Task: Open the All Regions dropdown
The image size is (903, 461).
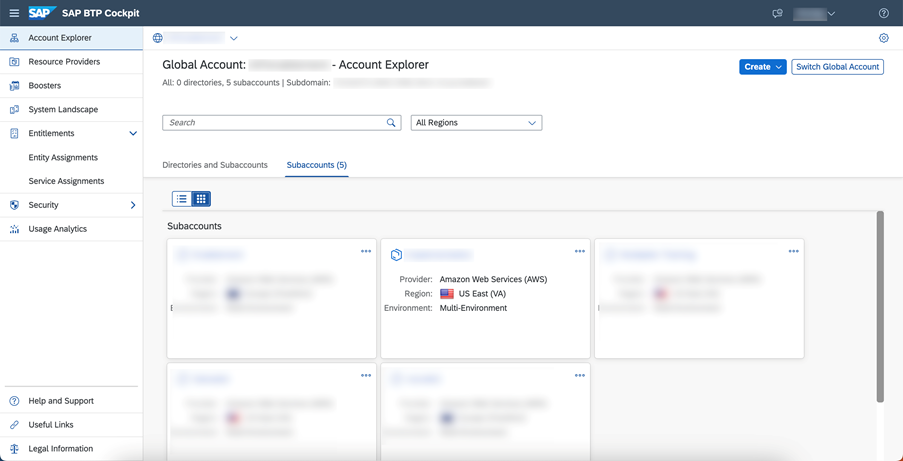Action: (476, 123)
